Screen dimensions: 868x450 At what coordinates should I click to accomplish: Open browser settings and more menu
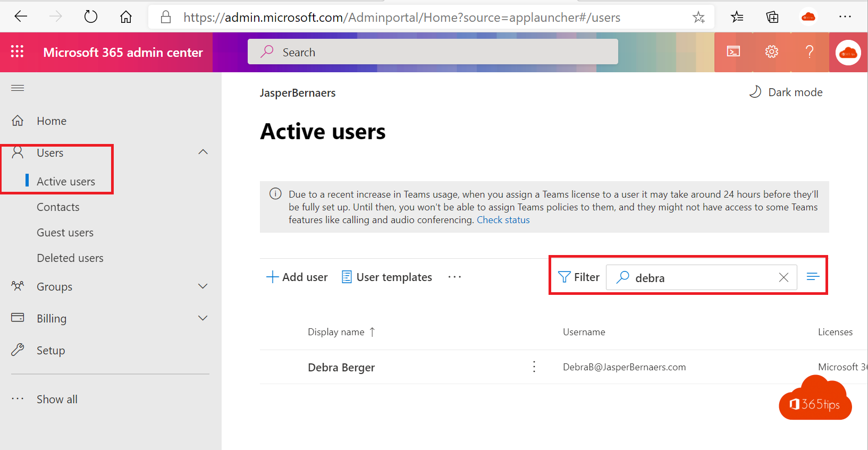(845, 17)
